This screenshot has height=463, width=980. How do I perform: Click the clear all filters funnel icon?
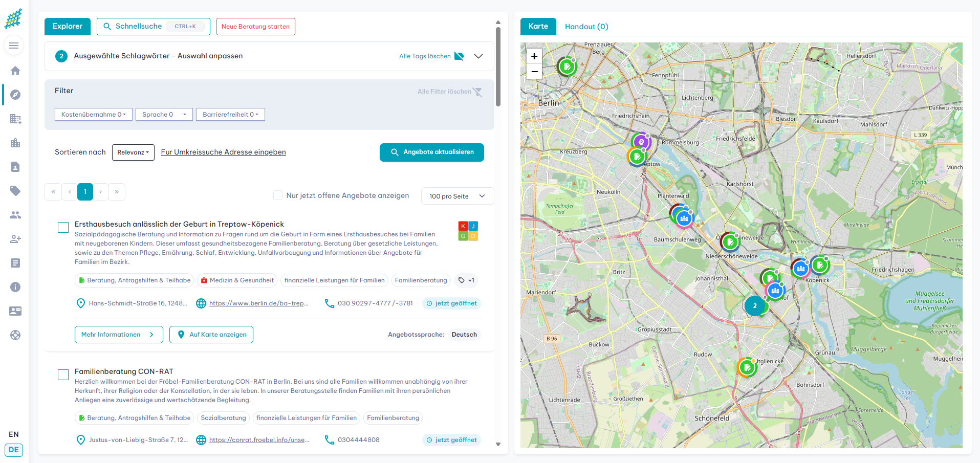pyautogui.click(x=477, y=92)
